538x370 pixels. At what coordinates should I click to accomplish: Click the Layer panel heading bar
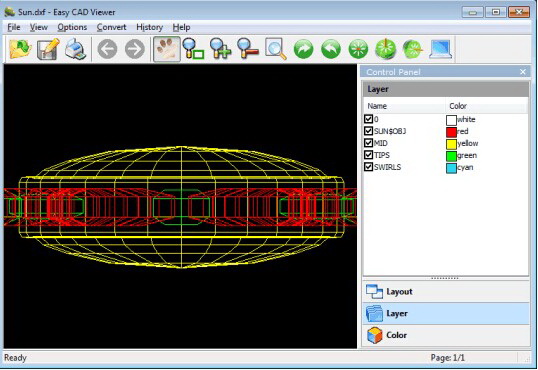pyautogui.click(x=446, y=89)
